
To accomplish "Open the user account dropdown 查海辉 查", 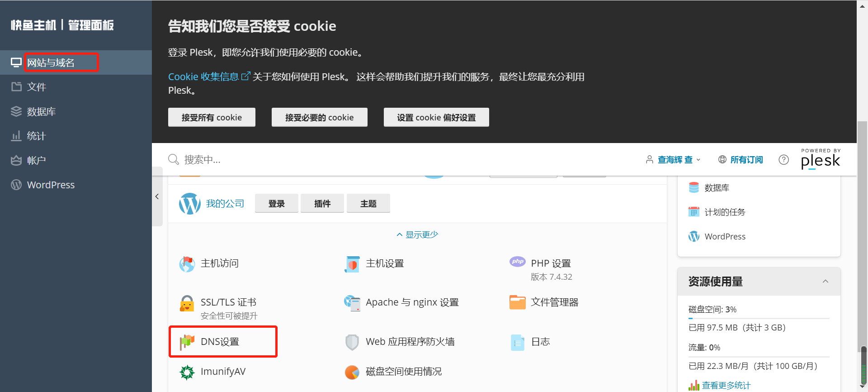I will point(674,160).
